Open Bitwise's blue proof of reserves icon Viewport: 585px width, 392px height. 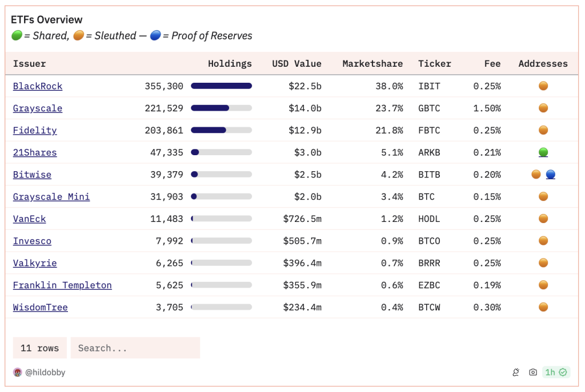[x=551, y=175]
